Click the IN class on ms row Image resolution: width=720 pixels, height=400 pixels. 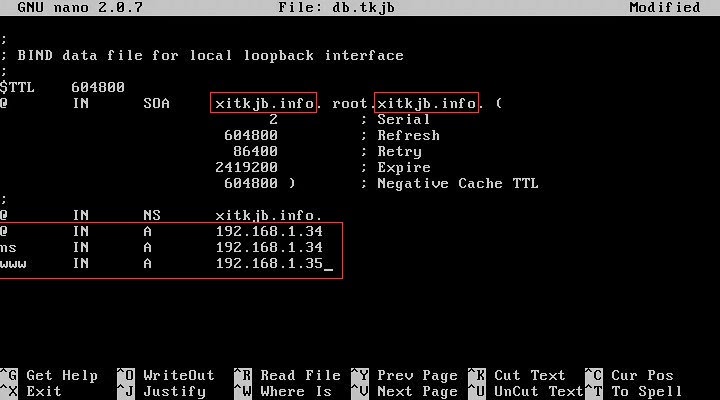pyautogui.click(x=80, y=247)
